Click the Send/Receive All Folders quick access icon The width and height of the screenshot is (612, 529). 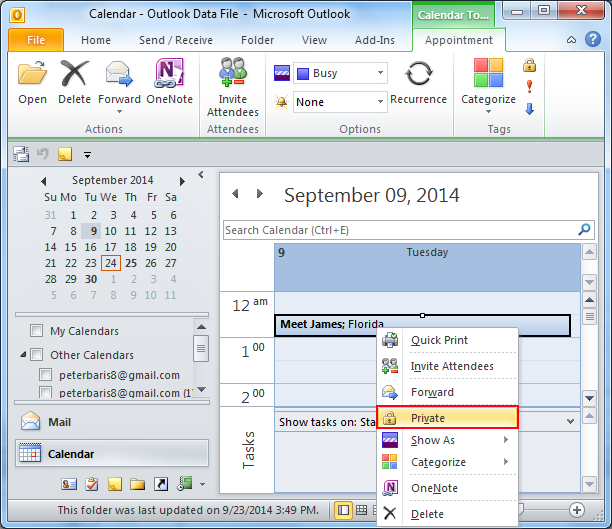[x=21, y=154]
